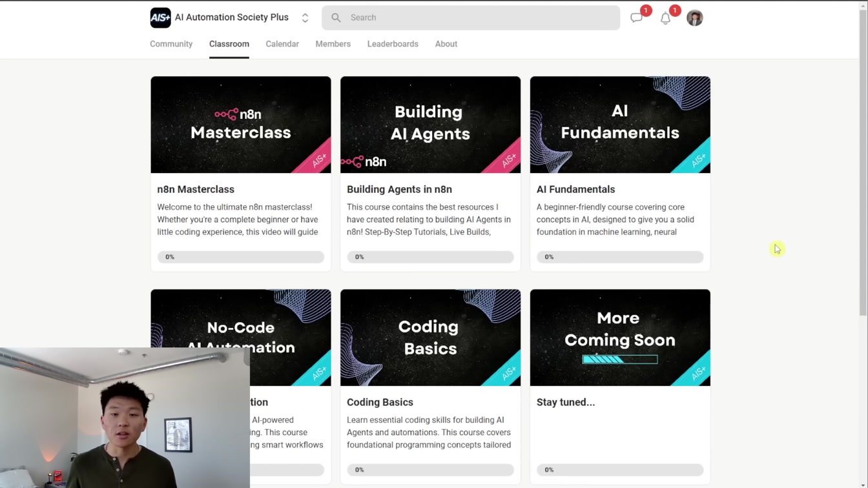Click the Coding Basics course title

click(x=380, y=402)
